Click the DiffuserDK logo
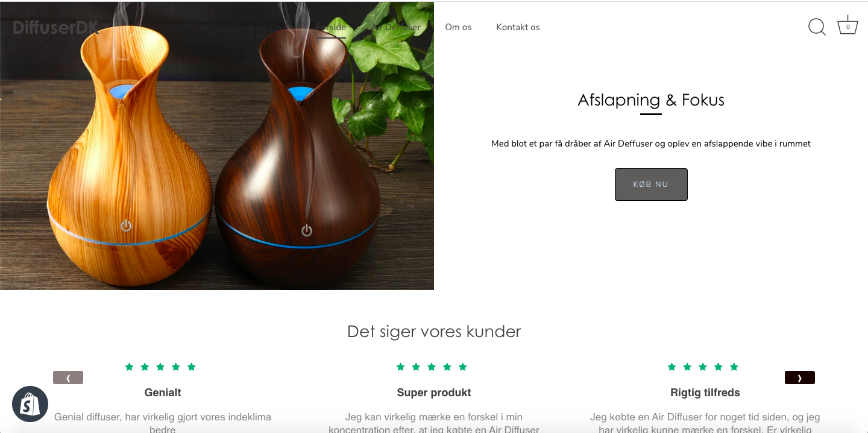 [55, 27]
